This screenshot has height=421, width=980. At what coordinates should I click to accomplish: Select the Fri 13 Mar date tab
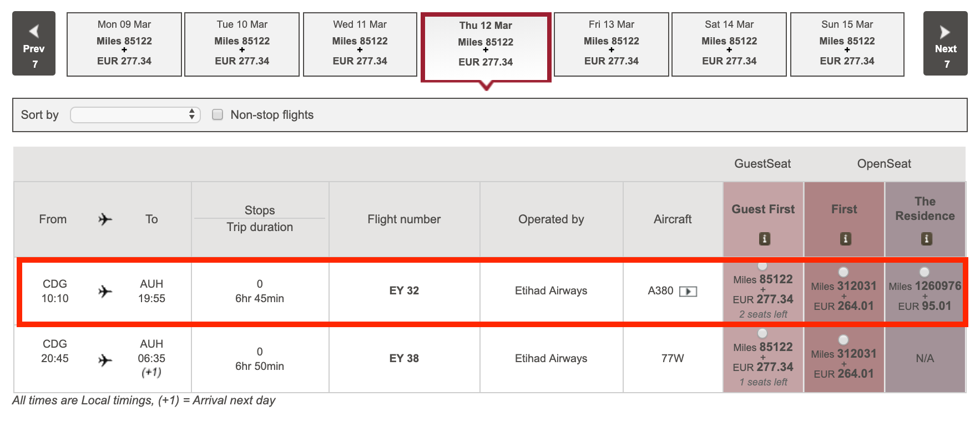tap(611, 44)
